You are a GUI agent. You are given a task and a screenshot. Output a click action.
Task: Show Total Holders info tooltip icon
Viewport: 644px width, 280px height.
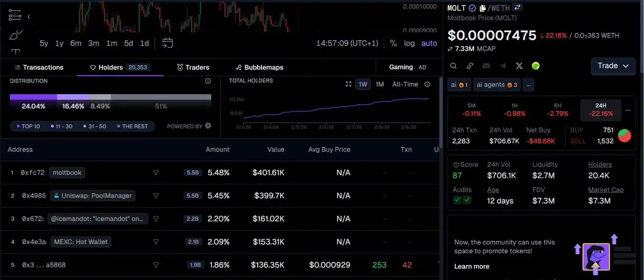[x=428, y=84]
